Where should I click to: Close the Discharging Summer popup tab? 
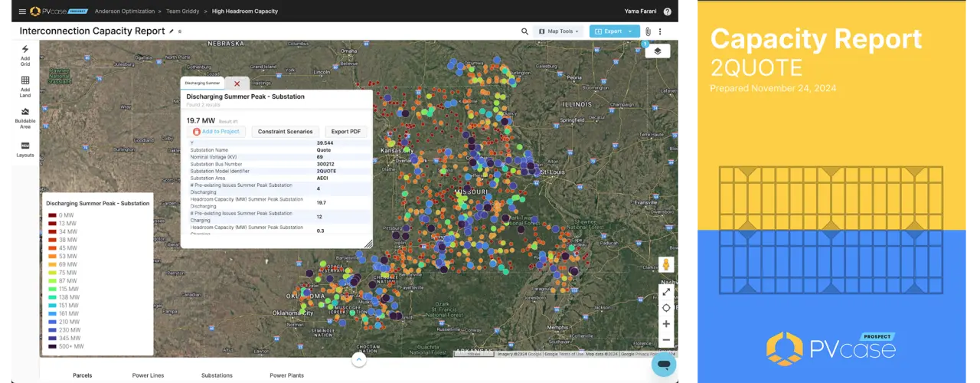(x=237, y=83)
